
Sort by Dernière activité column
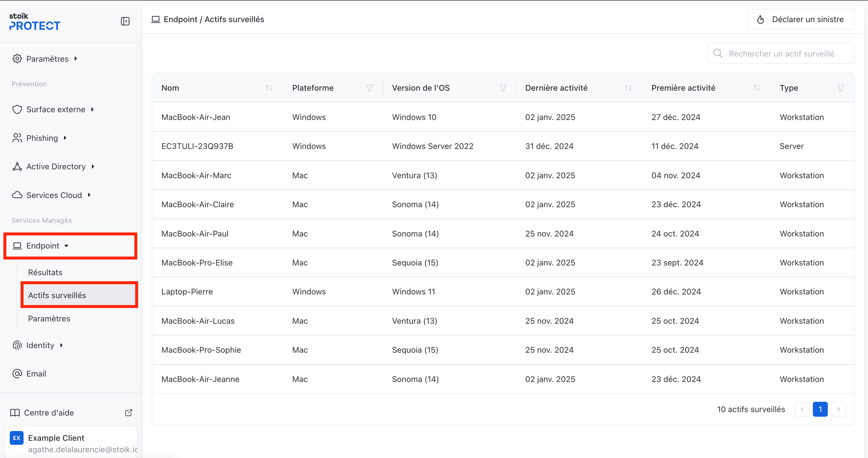click(x=628, y=88)
